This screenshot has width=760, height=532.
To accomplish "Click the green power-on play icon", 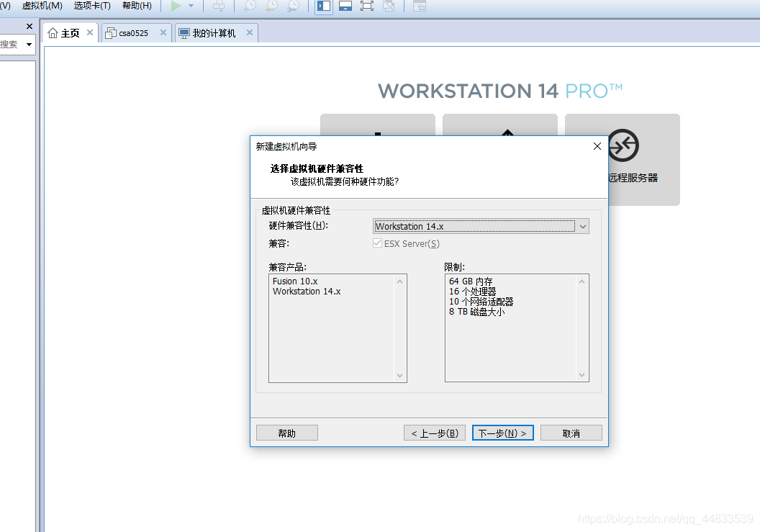I will [176, 6].
